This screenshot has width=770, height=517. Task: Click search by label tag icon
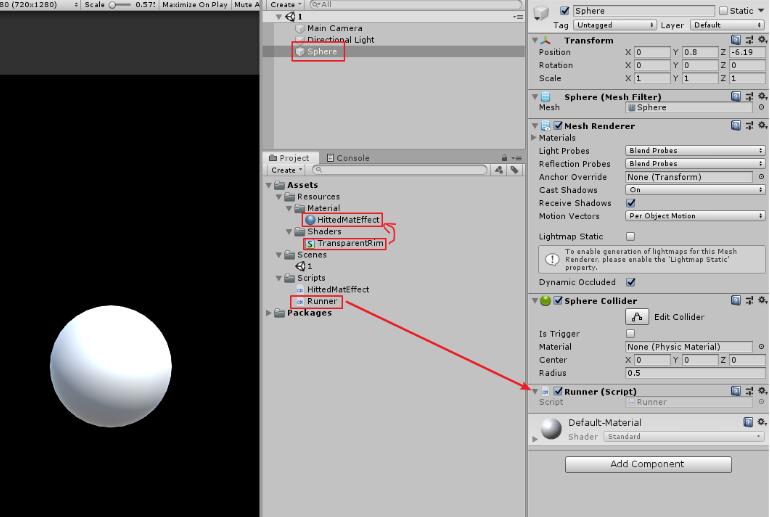tap(514, 170)
